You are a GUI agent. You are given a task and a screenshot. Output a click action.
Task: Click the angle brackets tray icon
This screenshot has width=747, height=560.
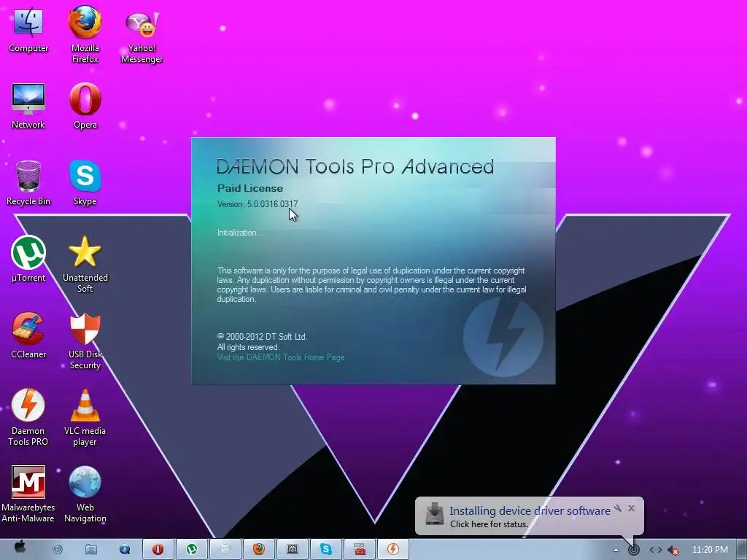point(656,550)
